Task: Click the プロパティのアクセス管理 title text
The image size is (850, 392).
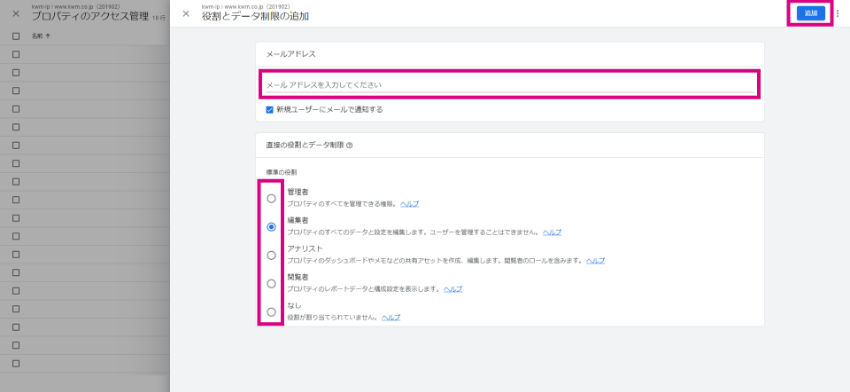Action: tap(89, 17)
